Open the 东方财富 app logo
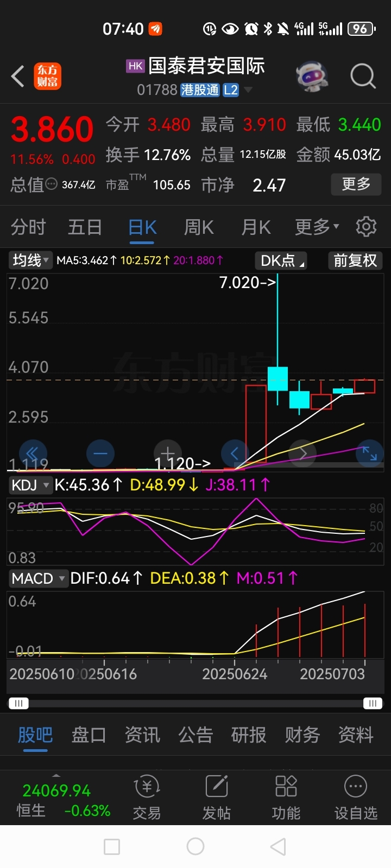The height and width of the screenshot is (868, 391). (x=48, y=76)
